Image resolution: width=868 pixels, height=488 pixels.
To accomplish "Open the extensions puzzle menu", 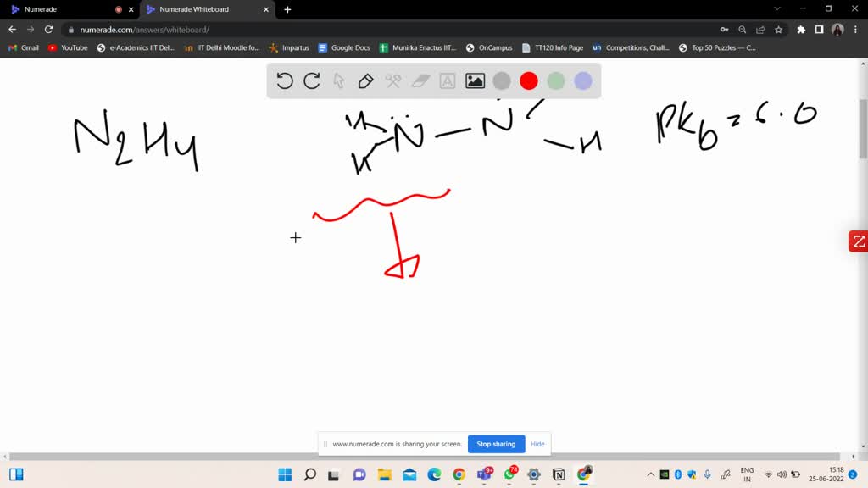I will [x=801, y=30].
